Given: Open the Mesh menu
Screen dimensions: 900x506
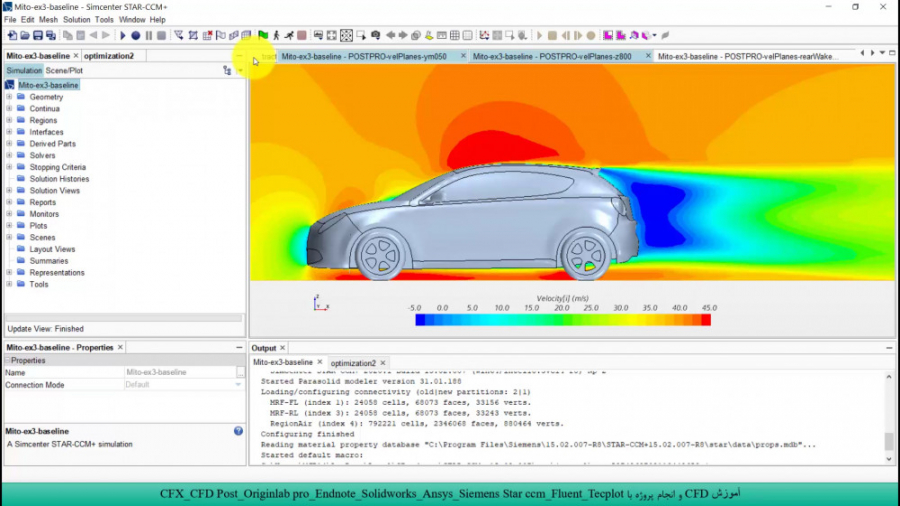Looking at the screenshot, I should point(48,20).
